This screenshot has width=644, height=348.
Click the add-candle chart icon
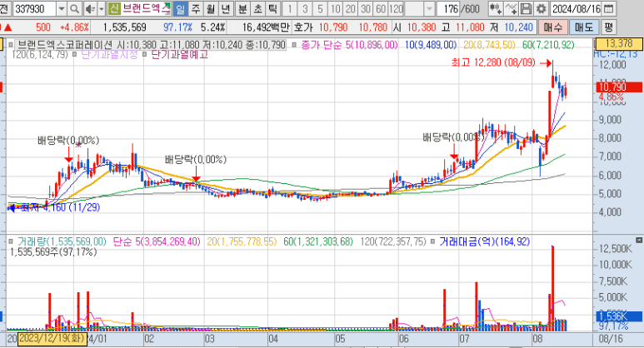[x=496, y=8]
